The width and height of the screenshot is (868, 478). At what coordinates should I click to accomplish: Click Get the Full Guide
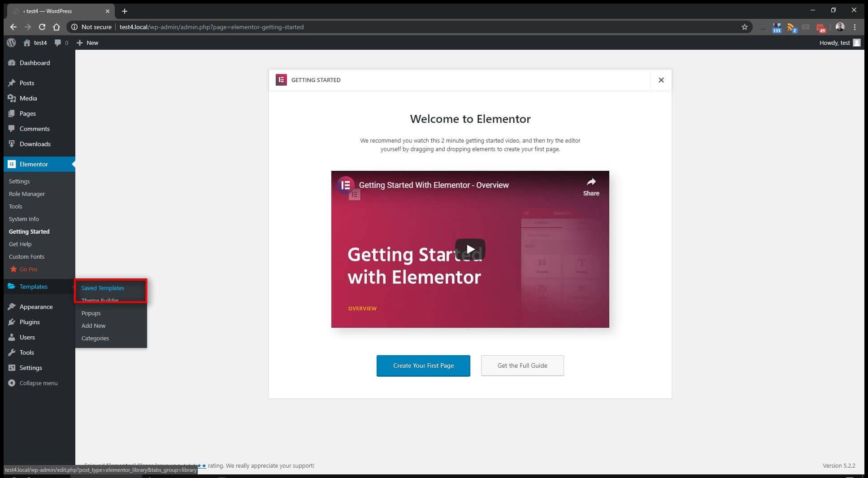522,365
